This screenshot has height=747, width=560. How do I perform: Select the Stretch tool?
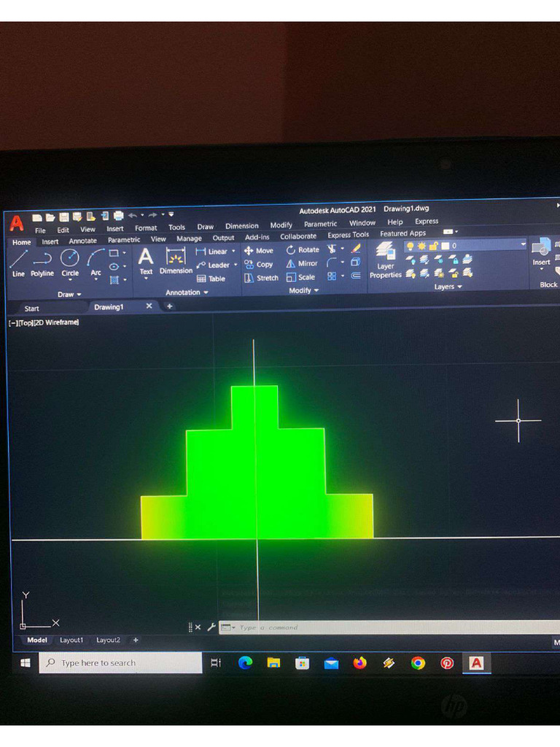coord(261,278)
